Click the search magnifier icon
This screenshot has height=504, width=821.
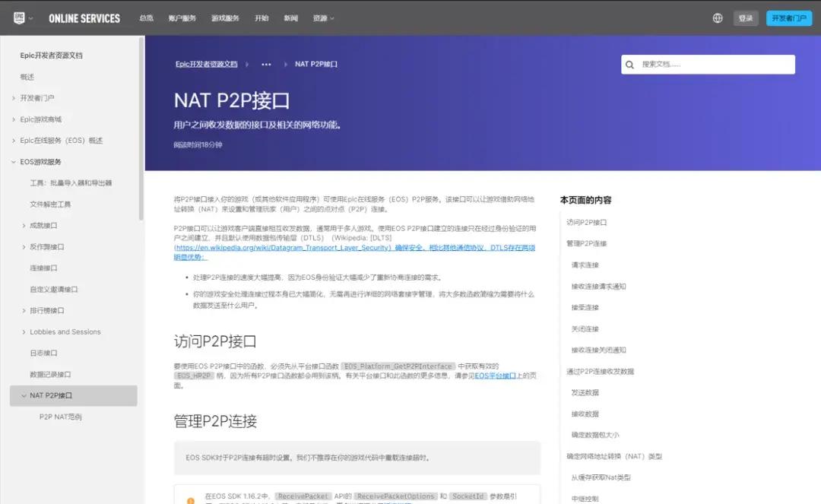(630, 65)
